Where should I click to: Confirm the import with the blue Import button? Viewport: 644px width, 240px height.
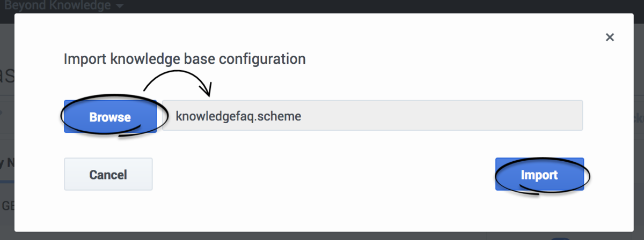[x=539, y=174]
